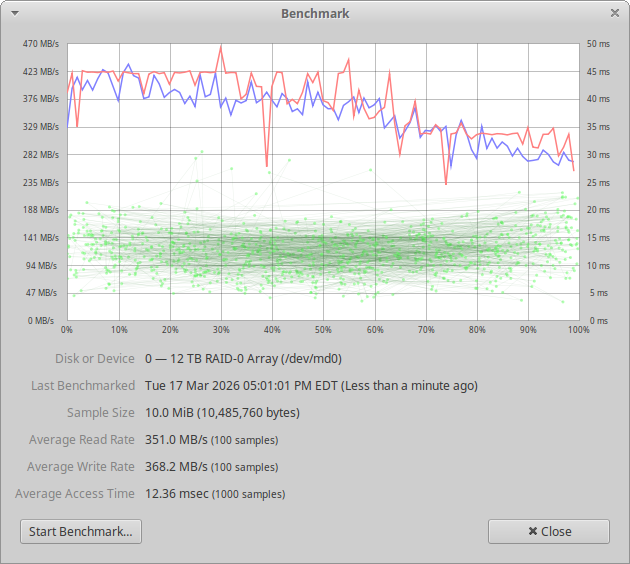Click the X icon inside the Close button
The image size is (630, 564).
(531, 531)
